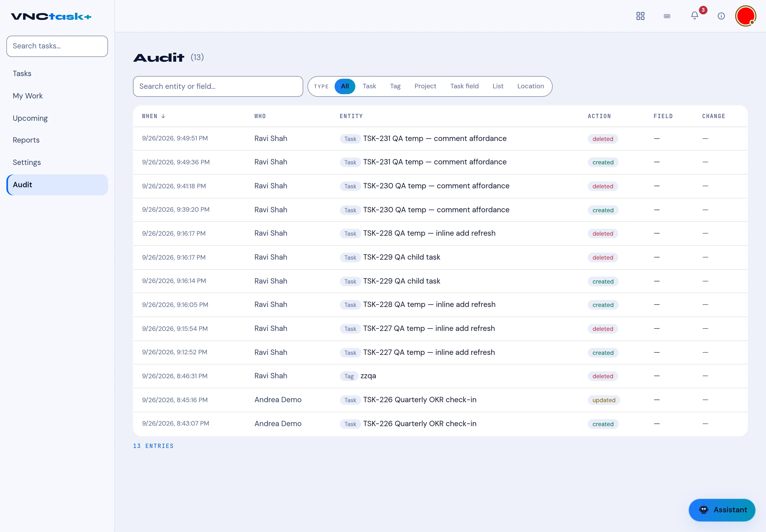Filter audit by Task field type
The image size is (766, 532).
(x=464, y=86)
